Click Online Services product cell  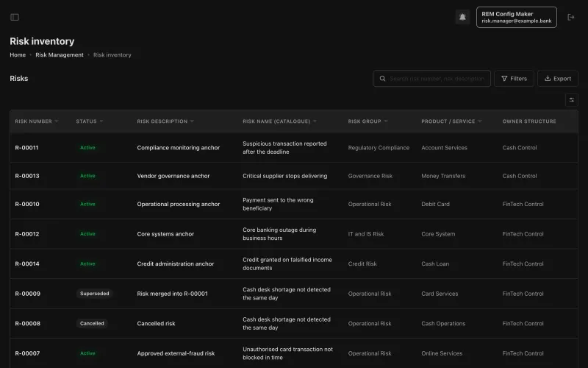442,353
